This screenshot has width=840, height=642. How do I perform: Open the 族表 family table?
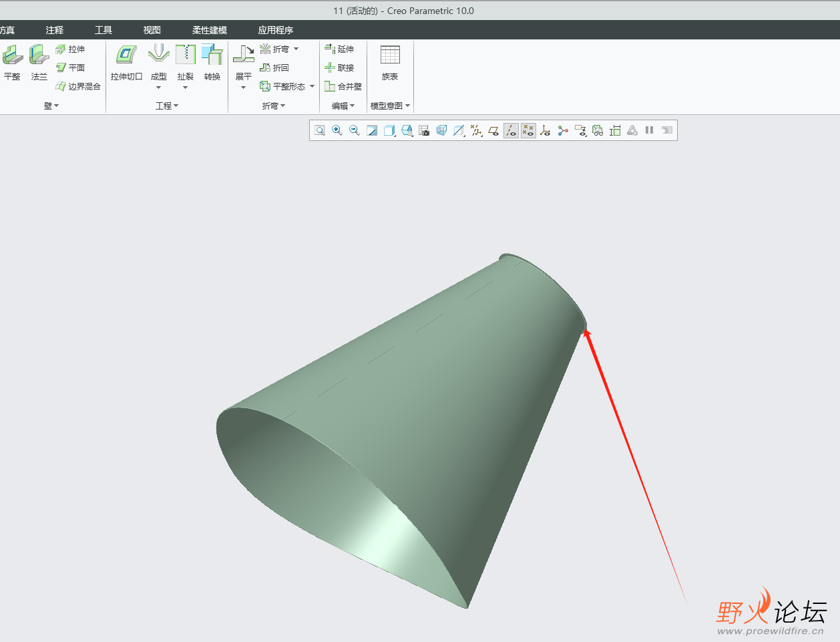[390, 63]
